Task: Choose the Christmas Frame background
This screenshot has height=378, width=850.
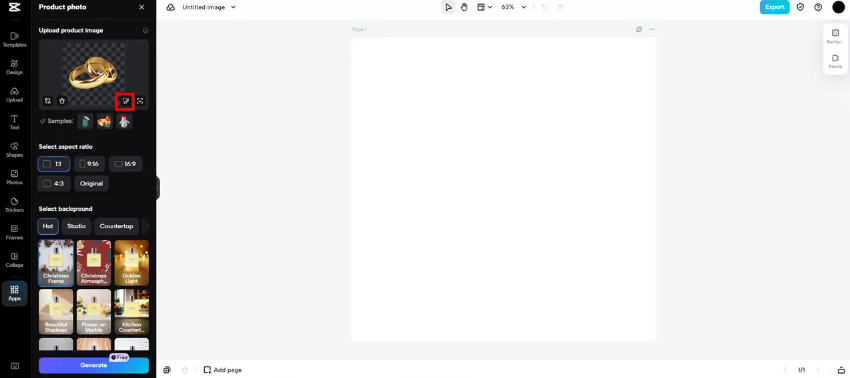Action: click(x=56, y=263)
